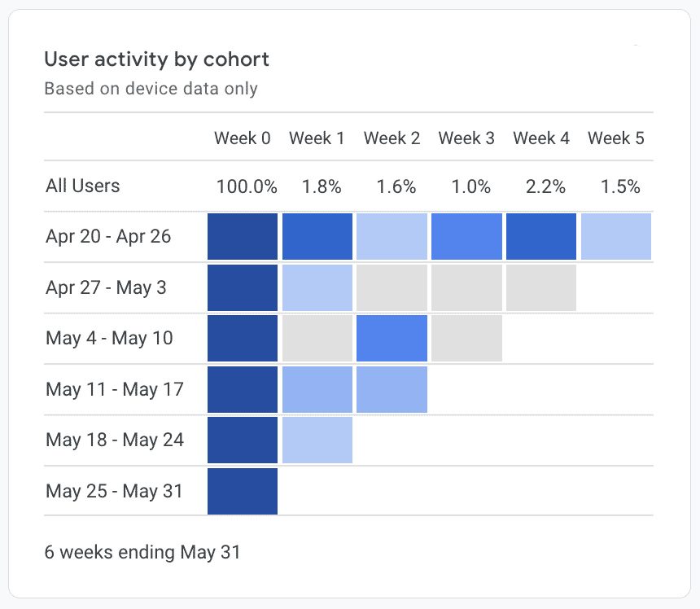Click the Apr 20 - Apr 26 Week 0 cell
Image resolution: width=700 pixels, height=609 pixels.
coord(243,237)
